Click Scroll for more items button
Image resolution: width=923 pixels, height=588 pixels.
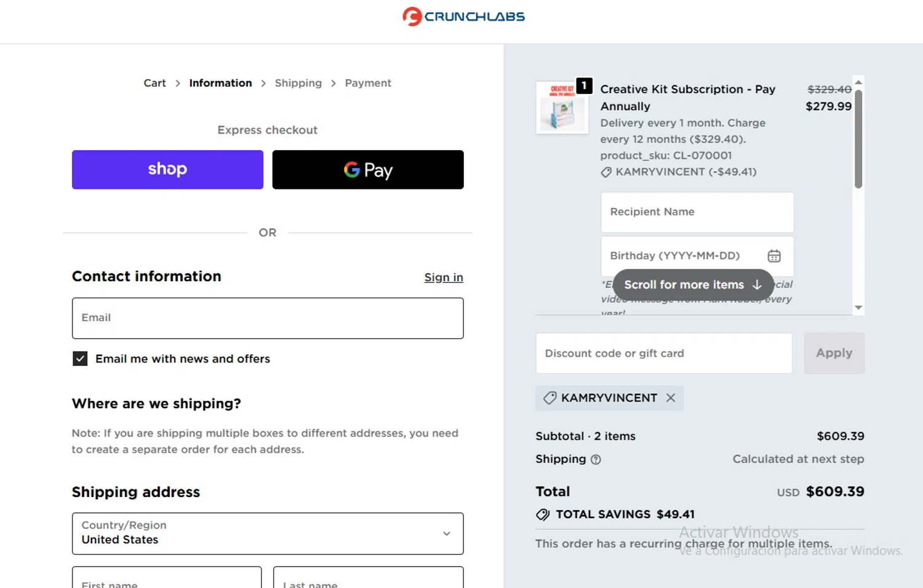[693, 285]
